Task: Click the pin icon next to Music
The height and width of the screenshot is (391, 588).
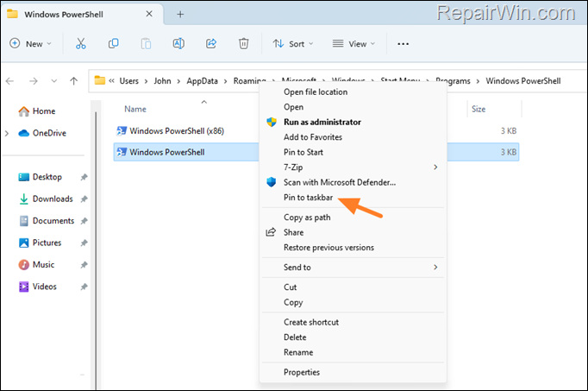Action: 84,265
